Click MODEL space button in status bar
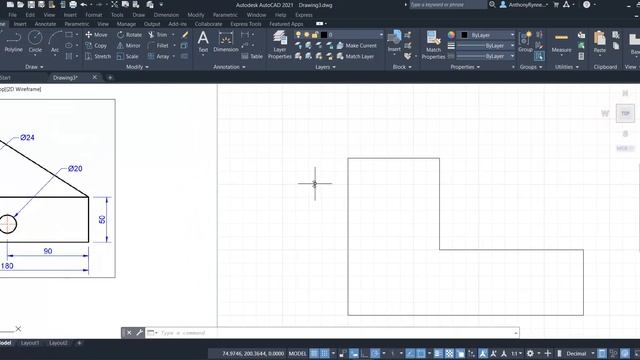Viewport: 640px width, 360px height. 298,353
